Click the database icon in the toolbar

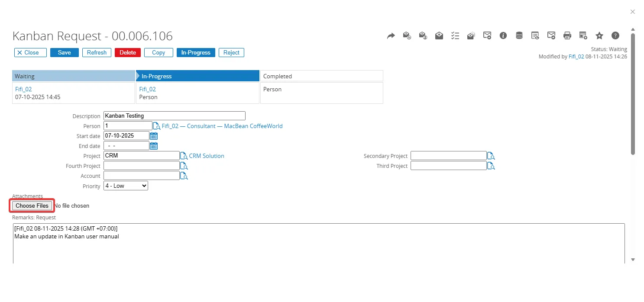[x=519, y=35]
